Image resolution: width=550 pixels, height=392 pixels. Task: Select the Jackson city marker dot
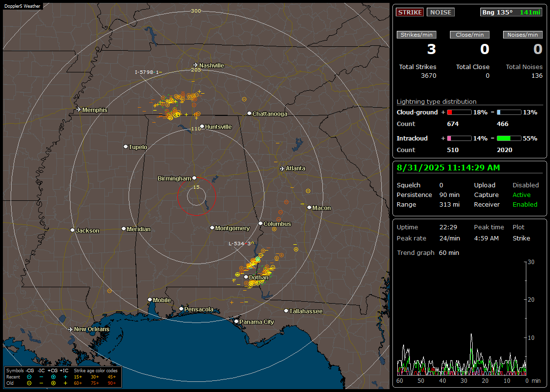(x=72, y=230)
